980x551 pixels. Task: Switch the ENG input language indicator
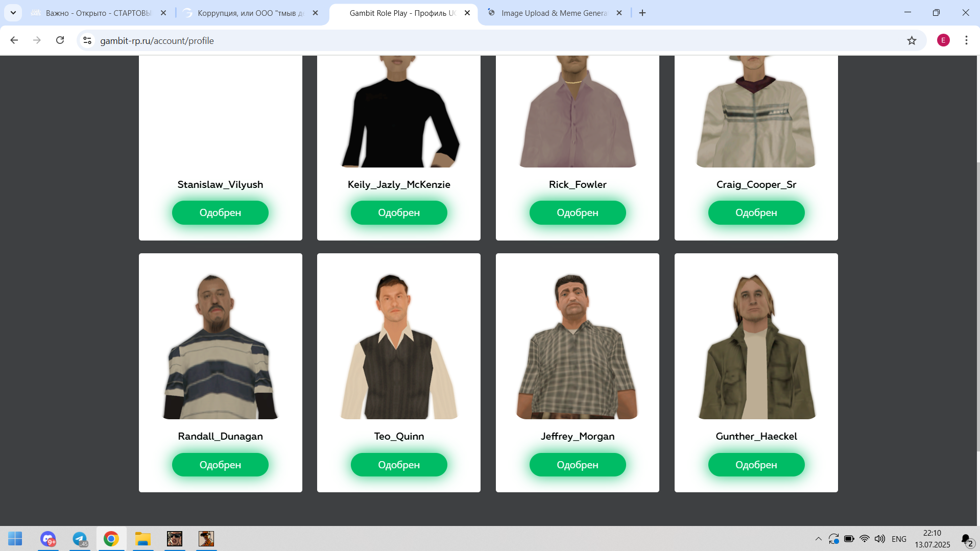point(899,539)
